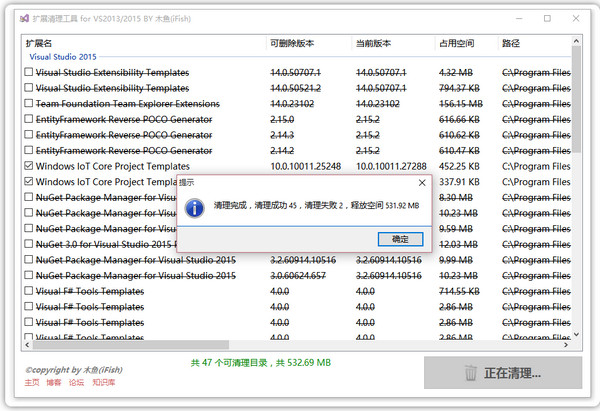Maximize the 扩展清理工具 window
The width and height of the screenshot is (600, 411).
(x=547, y=18)
